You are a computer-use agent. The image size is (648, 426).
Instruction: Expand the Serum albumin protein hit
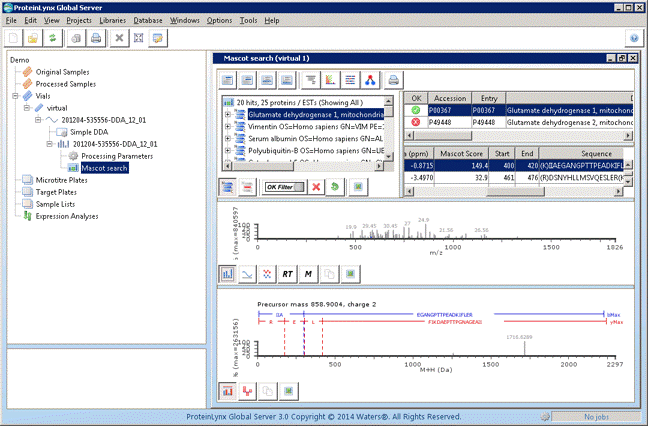coord(228,139)
